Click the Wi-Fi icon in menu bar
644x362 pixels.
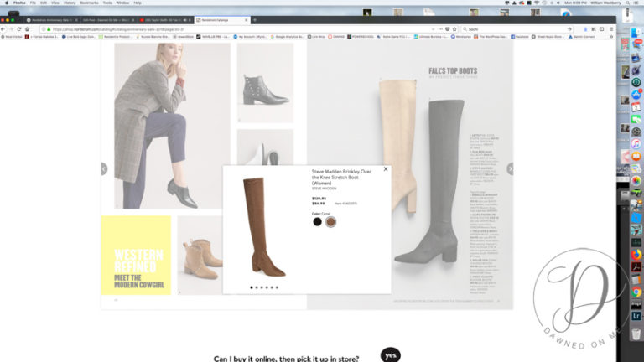click(537, 3)
